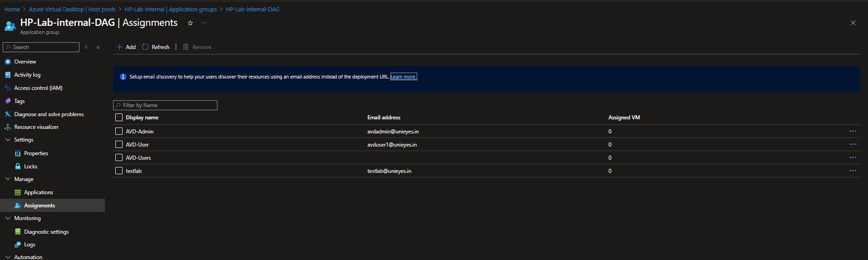The width and height of the screenshot is (868, 260).
Task: Click the Assigned VM column header
Action: pos(624,118)
